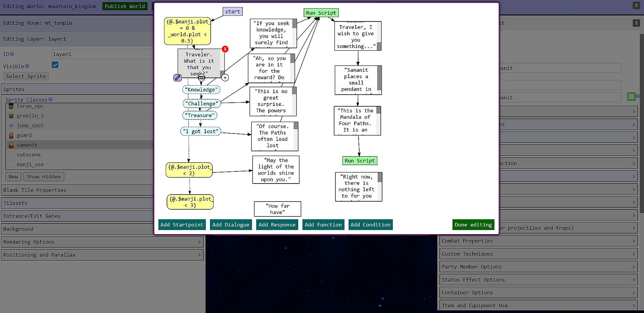Image resolution: width=644 pixels, height=313 pixels.
Task: Select the "Challenge" response node
Action: click(x=202, y=103)
